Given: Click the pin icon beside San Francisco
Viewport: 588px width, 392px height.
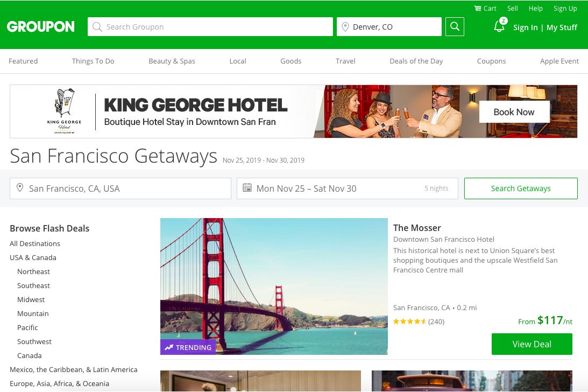Looking at the screenshot, I should click(20, 188).
